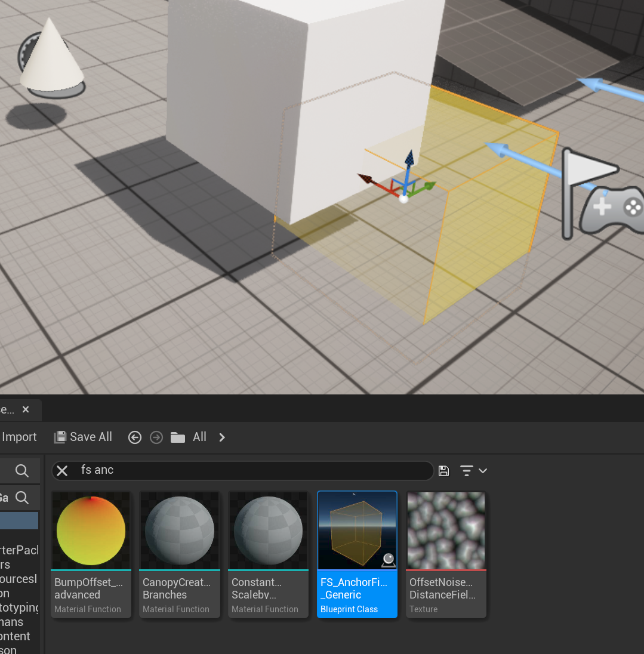
Task: Click the save search floppy disk icon
Action: coord(443,471)
